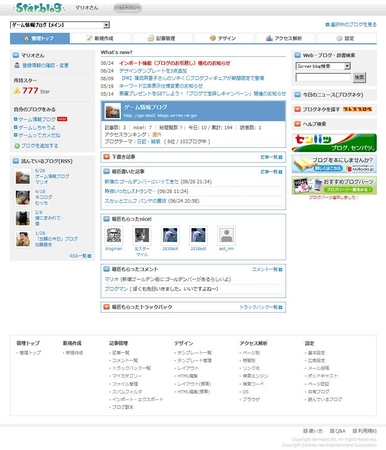Viewport: 386px width, 450px height.
Task: Click ネコログ thumbnail in RSS list
Action: coord(23,197)
